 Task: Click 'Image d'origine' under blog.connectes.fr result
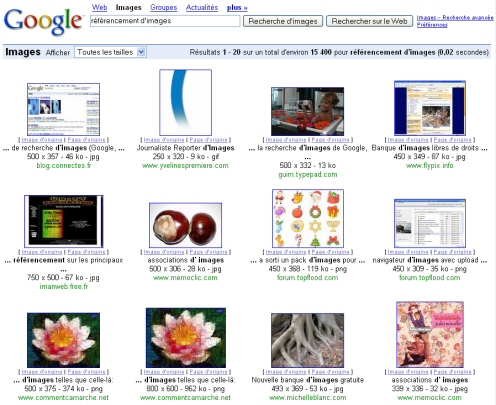42,140
